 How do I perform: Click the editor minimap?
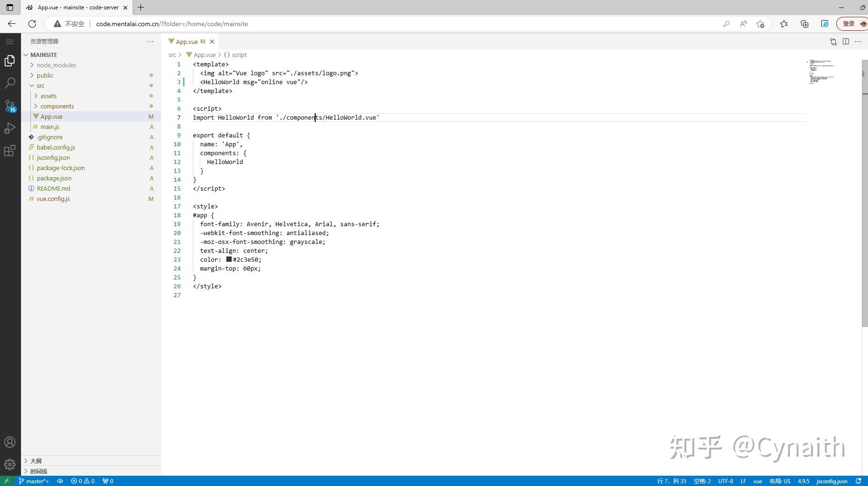pyautogui.click(x=833, y=72)
